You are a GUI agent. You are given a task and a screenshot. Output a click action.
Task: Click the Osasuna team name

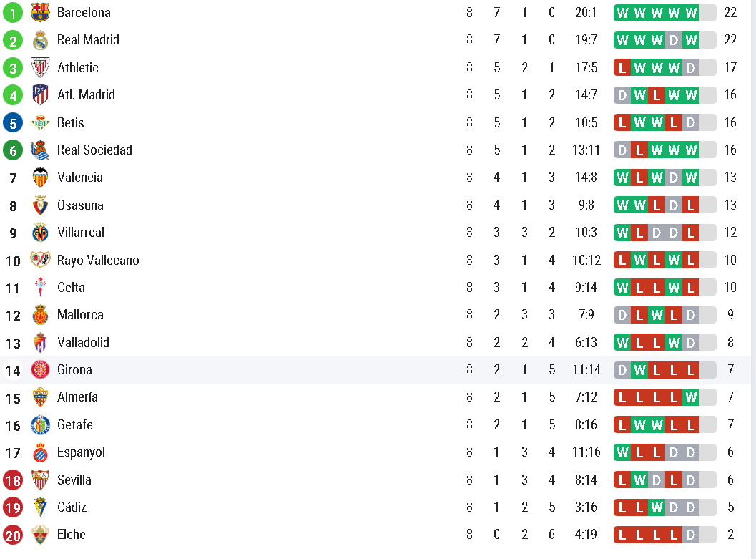80,205
